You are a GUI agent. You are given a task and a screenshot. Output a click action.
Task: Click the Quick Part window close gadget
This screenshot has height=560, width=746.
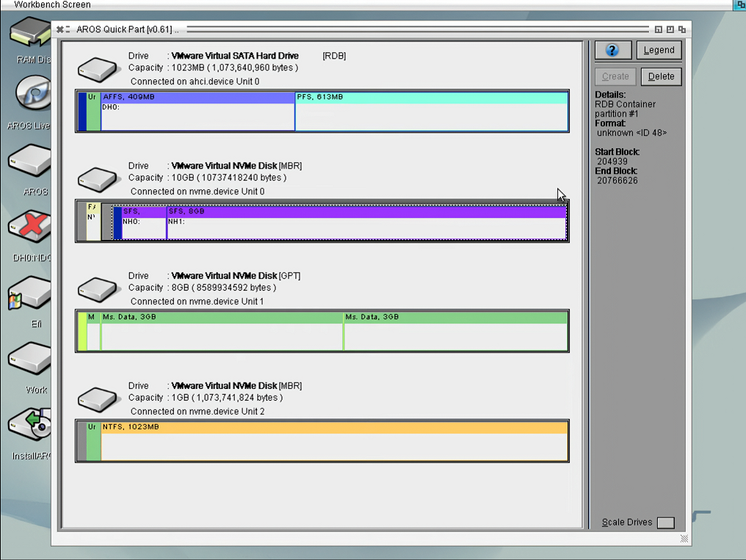(x=60, y=29)
